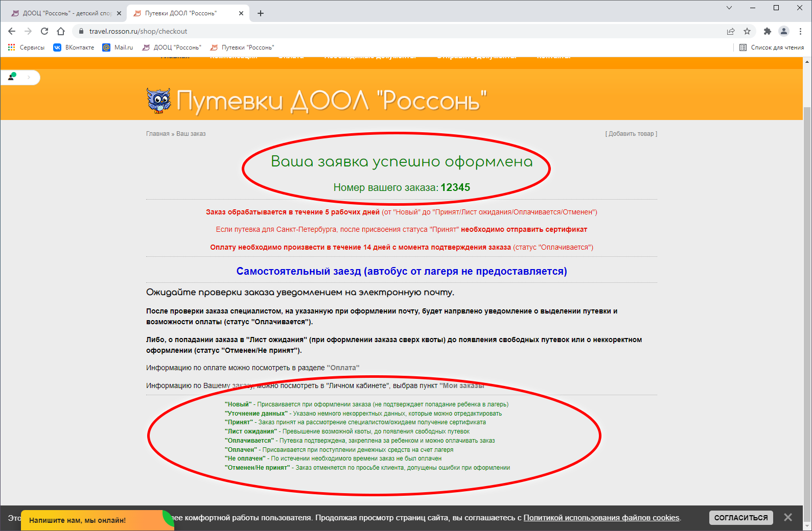Click the address bar URL field
Screen dimensions: 812x531
click(399, 31)
